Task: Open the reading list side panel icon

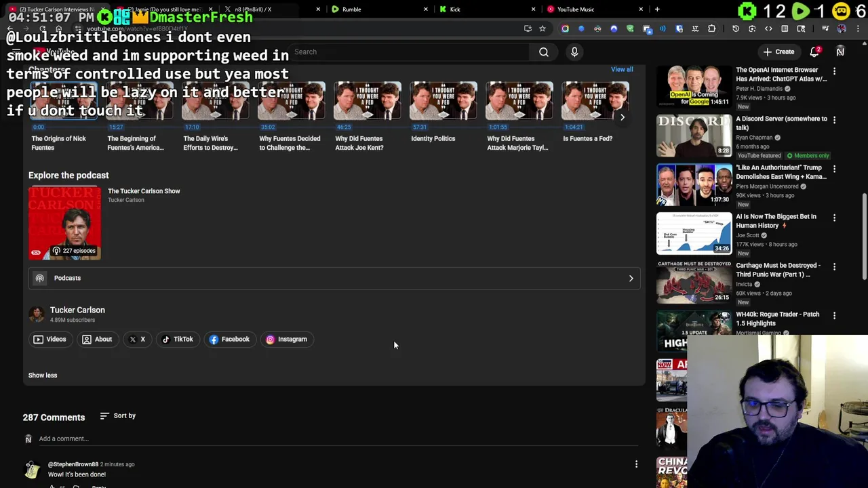Action: pos(785,28)
